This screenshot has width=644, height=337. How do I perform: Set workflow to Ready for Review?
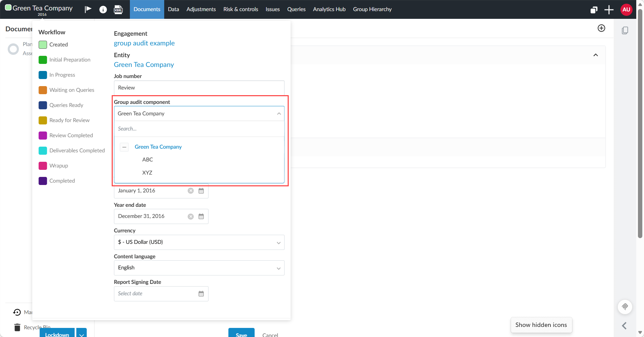click(64, 120)
